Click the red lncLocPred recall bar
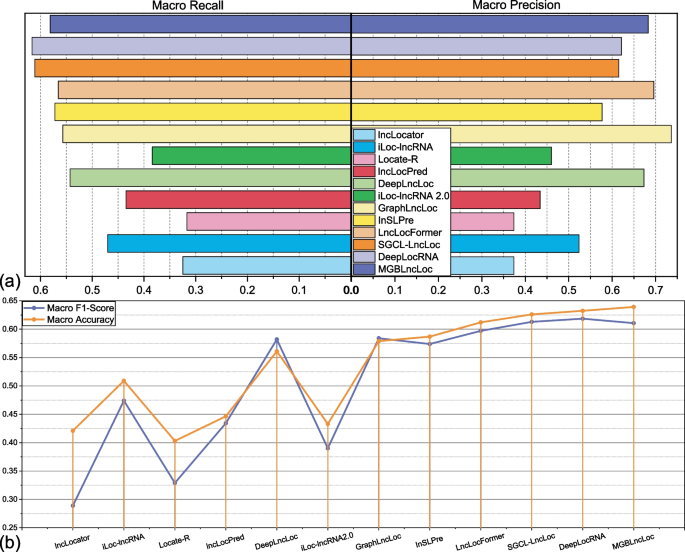Viewport: 685px width, 552px height. click(x=239, y=200)
